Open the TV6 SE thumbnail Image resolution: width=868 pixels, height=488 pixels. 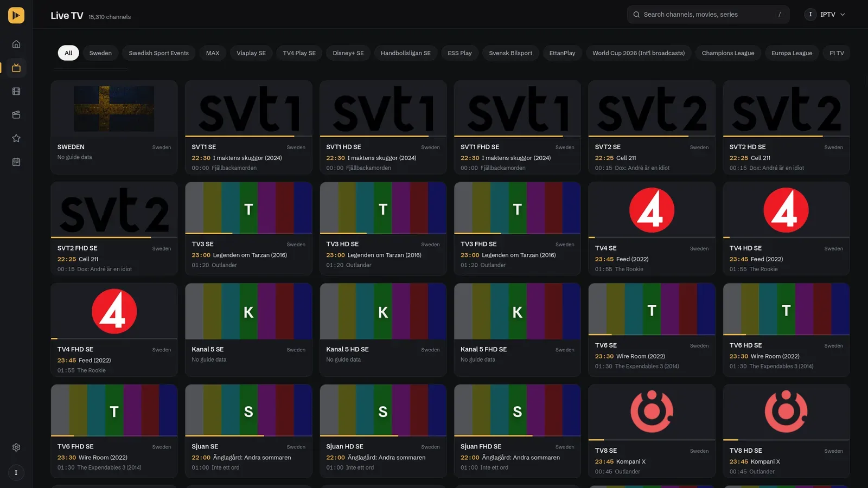(x=652, y=309)
